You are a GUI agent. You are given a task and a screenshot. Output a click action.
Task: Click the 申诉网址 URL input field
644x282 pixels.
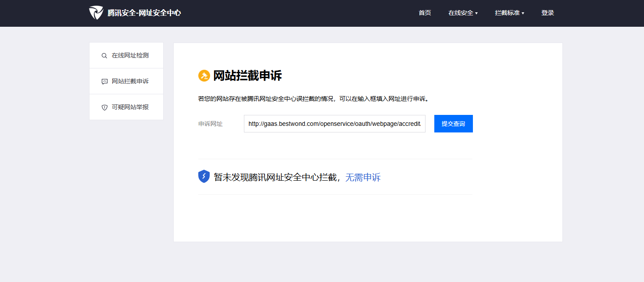[335, 124]
